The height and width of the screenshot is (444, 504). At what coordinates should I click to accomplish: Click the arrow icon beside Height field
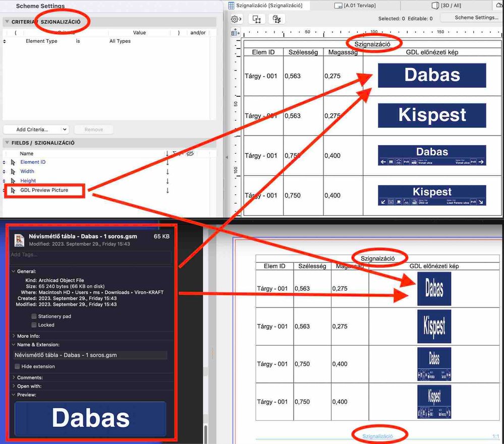pos(13,181)
